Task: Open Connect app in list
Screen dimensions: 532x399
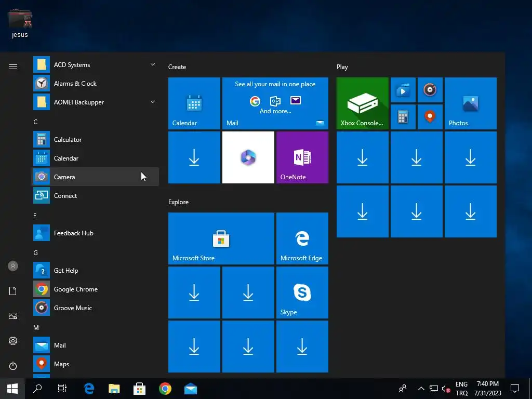Action: (x=95, y=195)
